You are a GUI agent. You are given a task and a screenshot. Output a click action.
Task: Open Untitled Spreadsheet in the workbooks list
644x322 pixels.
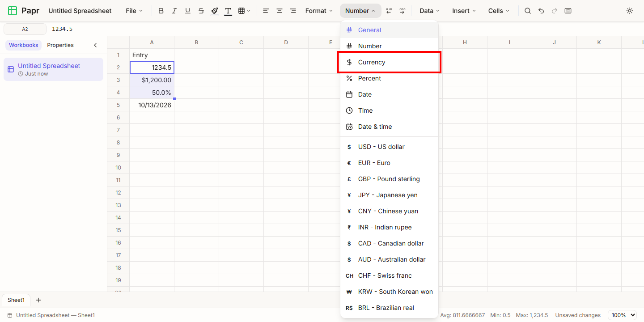click(x=53, y=69)
